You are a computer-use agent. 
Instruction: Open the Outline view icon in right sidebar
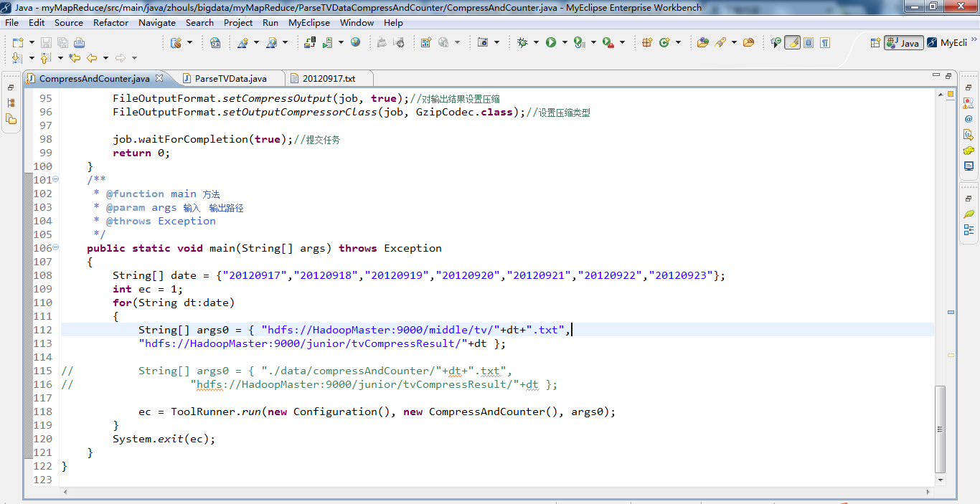[969, 230]
